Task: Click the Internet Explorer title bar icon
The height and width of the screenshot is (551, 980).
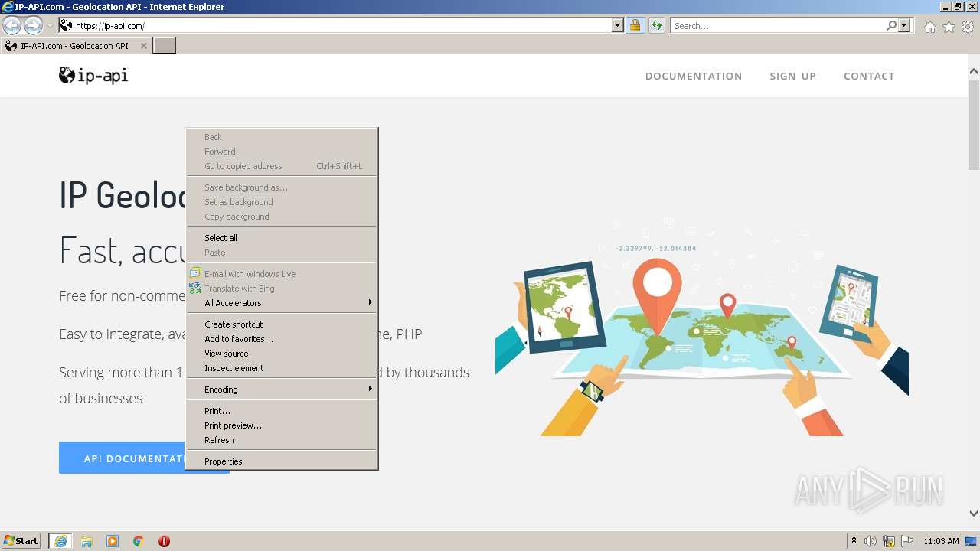Action: click(x=8, y=6)
